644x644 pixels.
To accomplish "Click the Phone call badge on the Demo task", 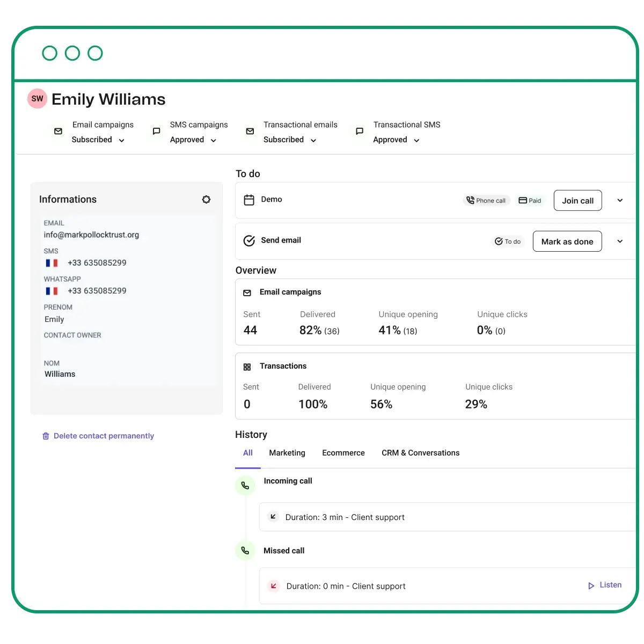I will click(486, 200).
